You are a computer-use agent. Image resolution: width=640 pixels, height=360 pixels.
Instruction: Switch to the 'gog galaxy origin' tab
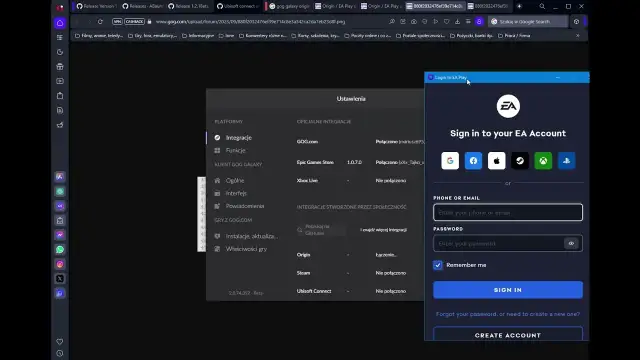click(x=289, y=6)
